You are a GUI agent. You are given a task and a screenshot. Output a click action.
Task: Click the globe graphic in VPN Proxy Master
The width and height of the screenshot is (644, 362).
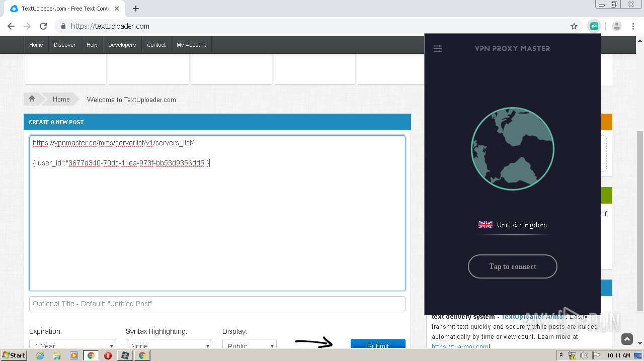click(x=513, y=149)
